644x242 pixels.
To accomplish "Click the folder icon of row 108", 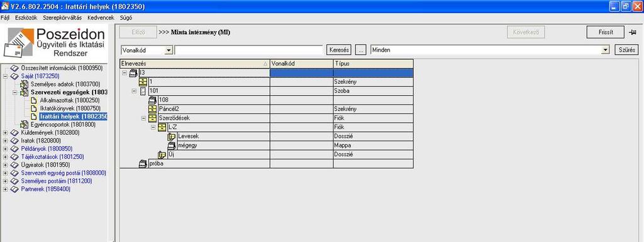I will click(x=152, y=100).
